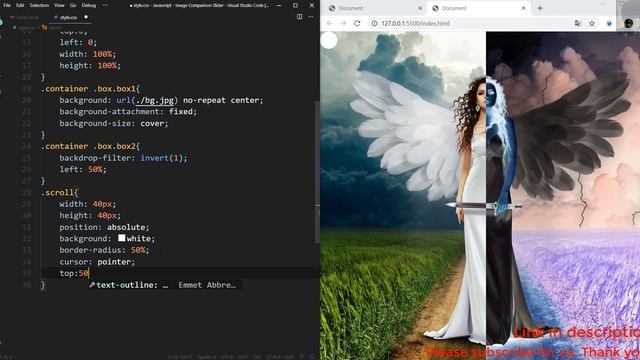
Task: Click the white color swatch before 'white'
Action: (x=122, y=238)
